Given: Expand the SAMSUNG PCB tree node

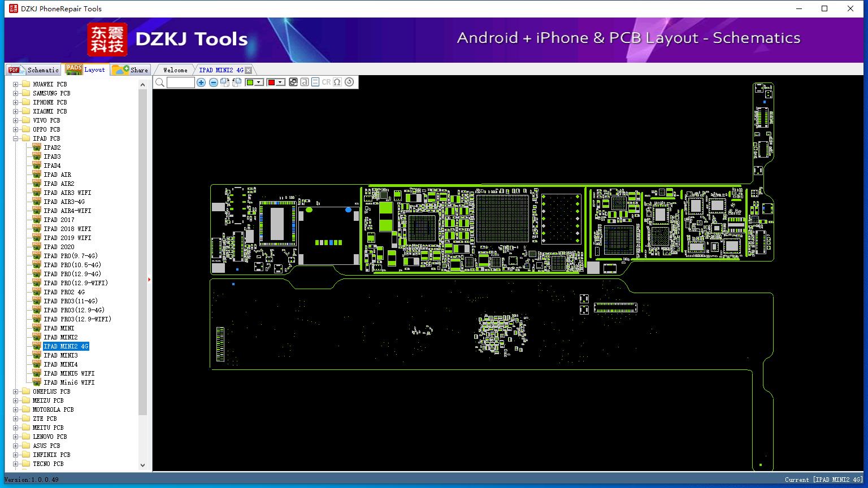Looking at the screenshot, I should point(16,93).
